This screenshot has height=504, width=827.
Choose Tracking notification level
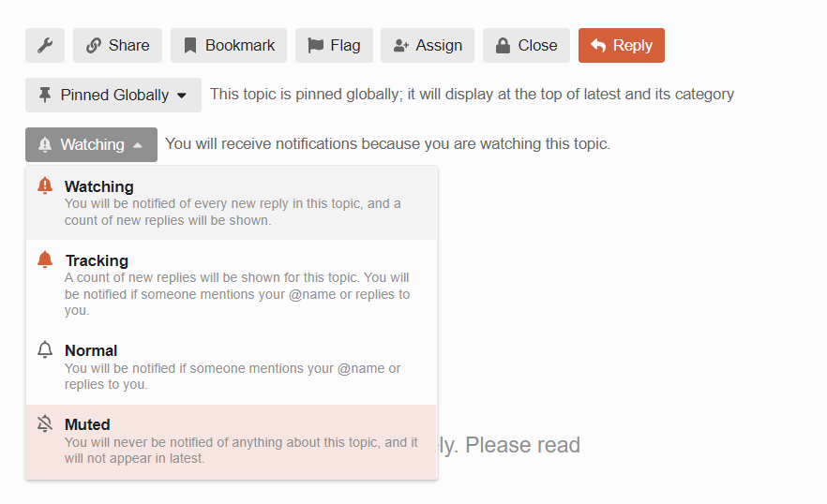coord(231,285)
